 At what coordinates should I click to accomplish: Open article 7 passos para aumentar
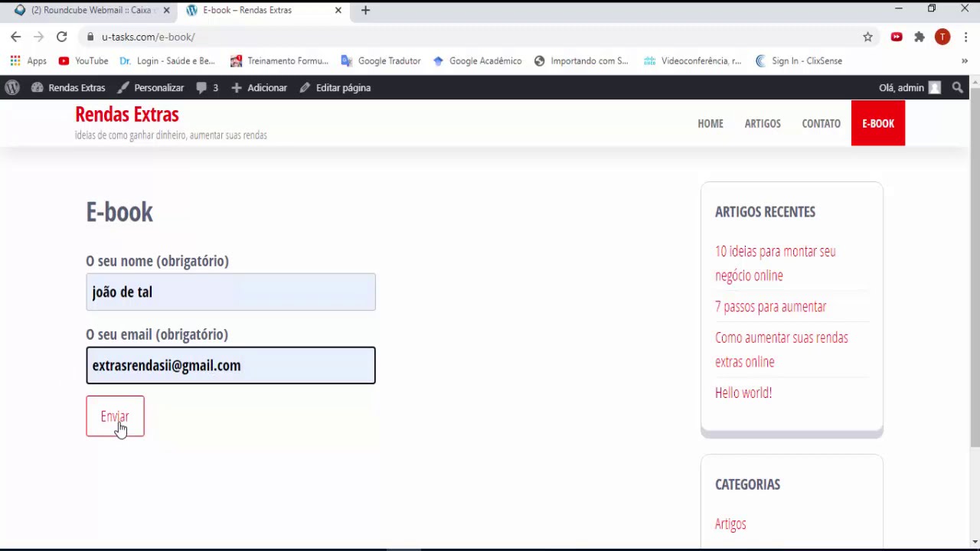pyautogui.click(x=770, y=306)
